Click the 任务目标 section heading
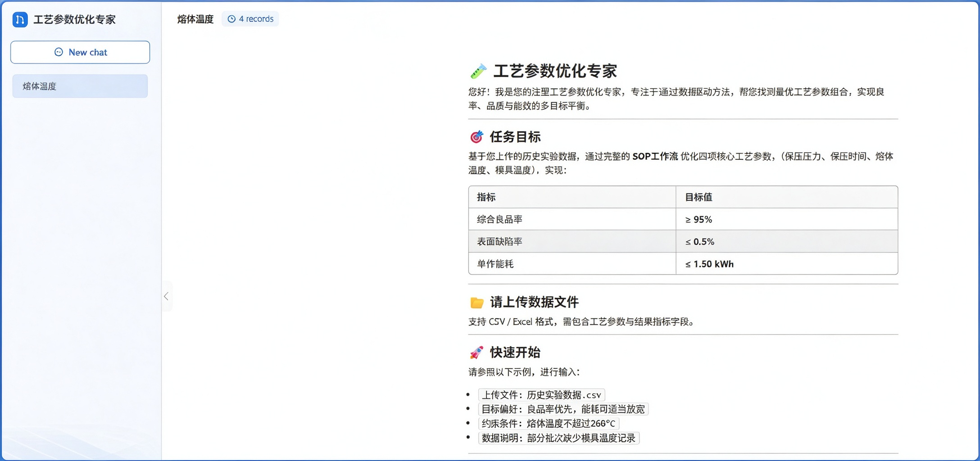 point(515,137)
